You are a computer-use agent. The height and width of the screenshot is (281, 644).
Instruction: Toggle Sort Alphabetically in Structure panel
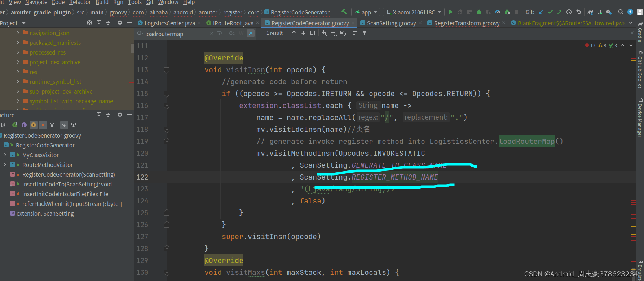3,125
